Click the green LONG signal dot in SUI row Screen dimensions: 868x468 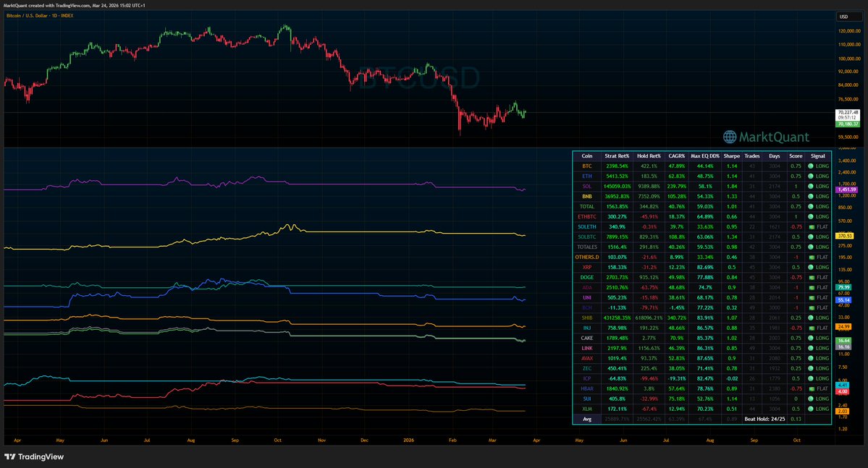click(x=810, y=399)
